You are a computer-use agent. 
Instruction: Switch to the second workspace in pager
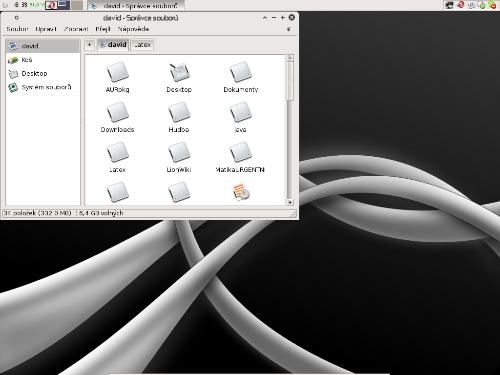click(x=64, y=5)
